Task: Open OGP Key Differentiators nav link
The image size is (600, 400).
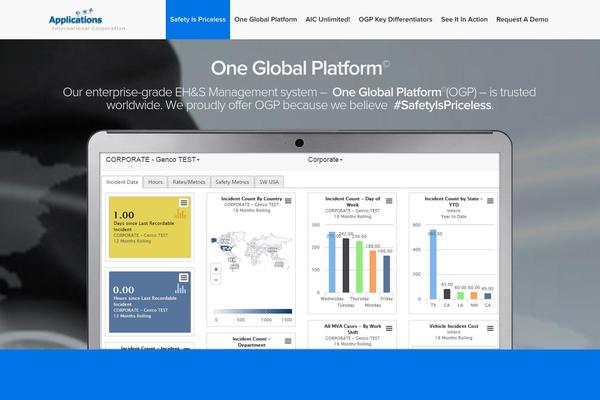Action: pos(395,20)
